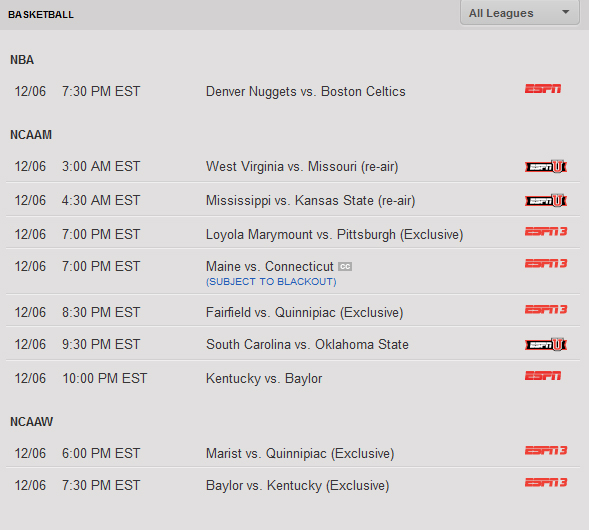Click ESPN3 logo for Fairfield vs. Quinnipiac
The width and height of the screenshot is (589, 530).
pos(546,310)
